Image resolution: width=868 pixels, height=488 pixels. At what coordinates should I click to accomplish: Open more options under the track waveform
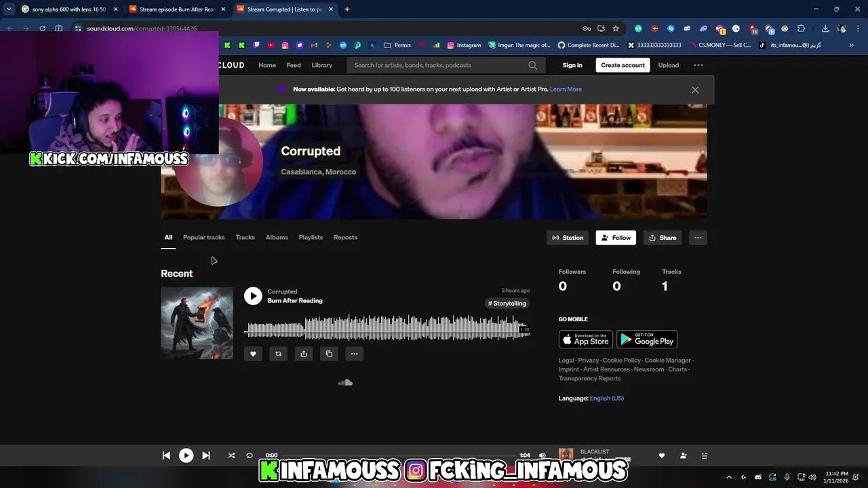(x=354, y=354)
